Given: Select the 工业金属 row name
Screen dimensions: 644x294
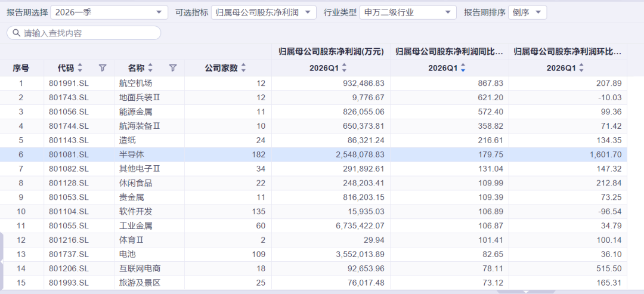Looking at the screenshot, I should click(135, 226).
